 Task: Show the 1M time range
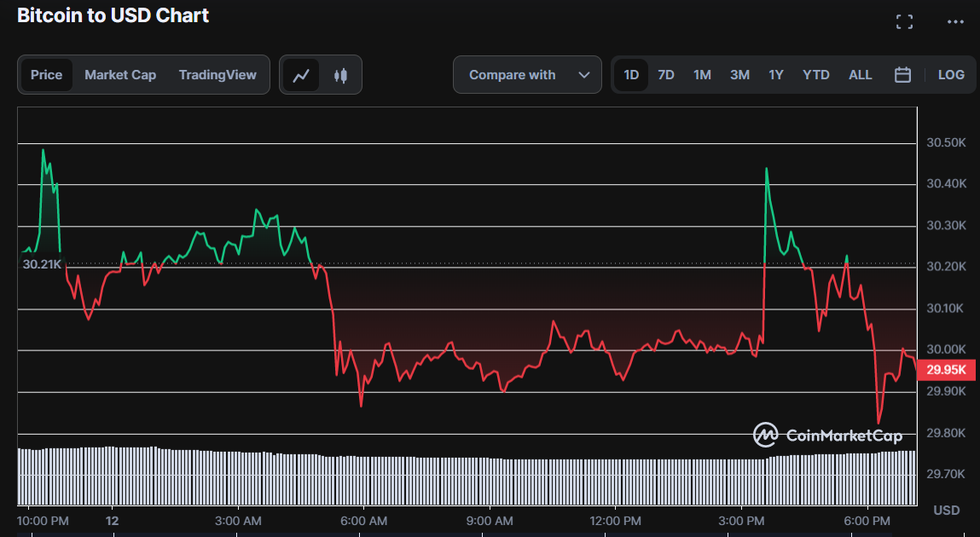click(x=702, y=75)
